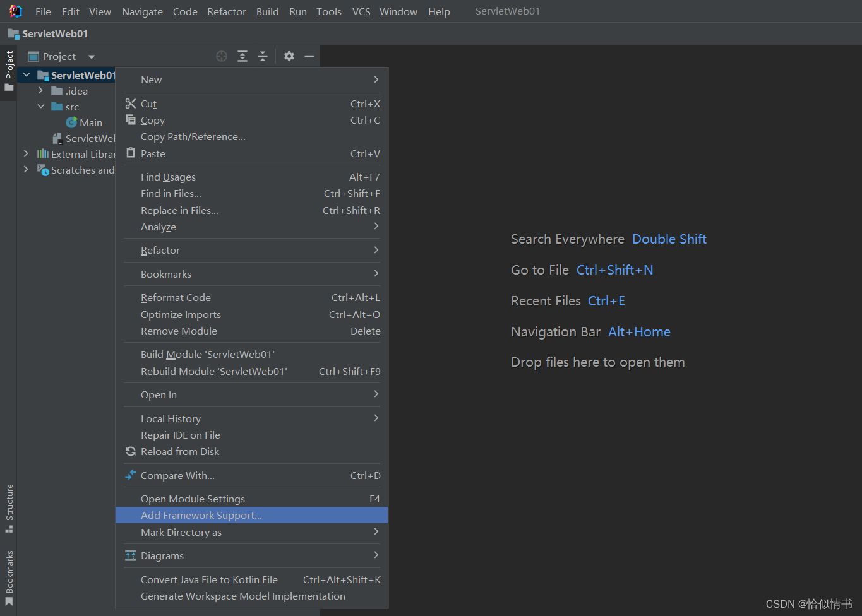Click the Collapse All icon in Project toolbar
This screenshot has height=616, width=862.
263,56
